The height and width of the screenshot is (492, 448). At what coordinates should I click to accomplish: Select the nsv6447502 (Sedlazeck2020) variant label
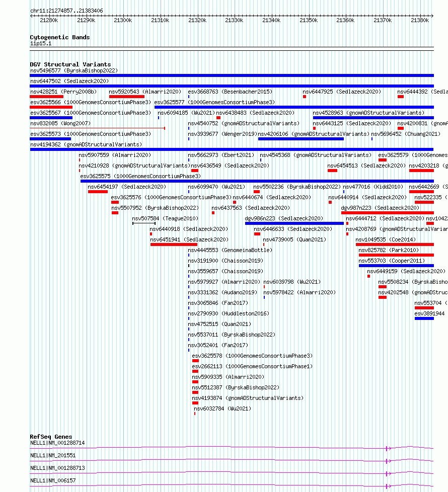[x=69, y=81]
